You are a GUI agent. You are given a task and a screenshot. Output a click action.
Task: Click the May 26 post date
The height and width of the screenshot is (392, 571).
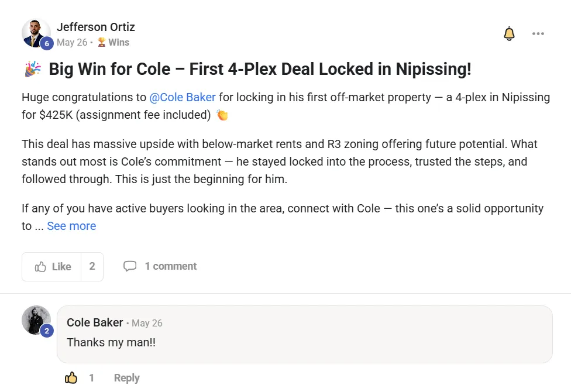click(72, 42)
